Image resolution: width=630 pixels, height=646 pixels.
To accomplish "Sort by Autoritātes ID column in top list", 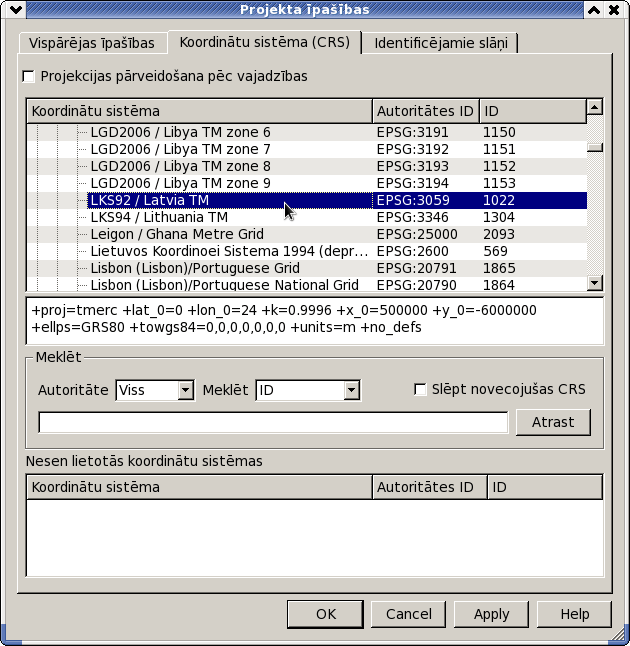I will [426, 111].
